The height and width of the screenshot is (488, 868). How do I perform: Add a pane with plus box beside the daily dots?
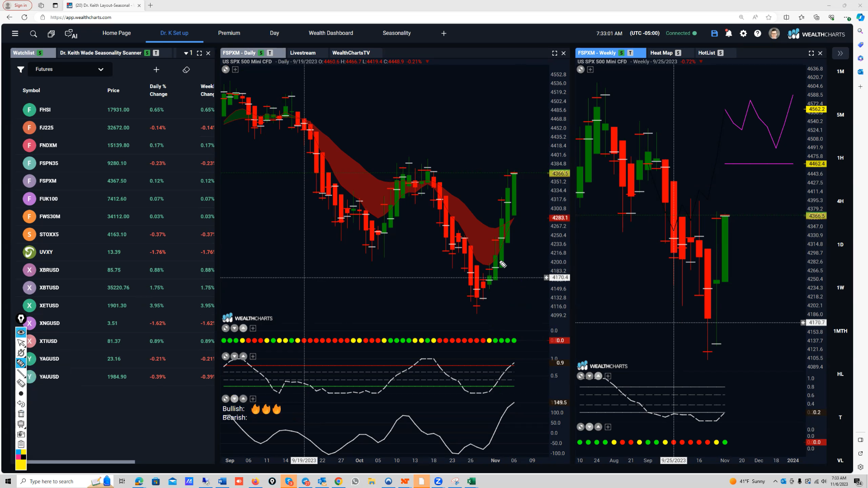pos(253,328)
